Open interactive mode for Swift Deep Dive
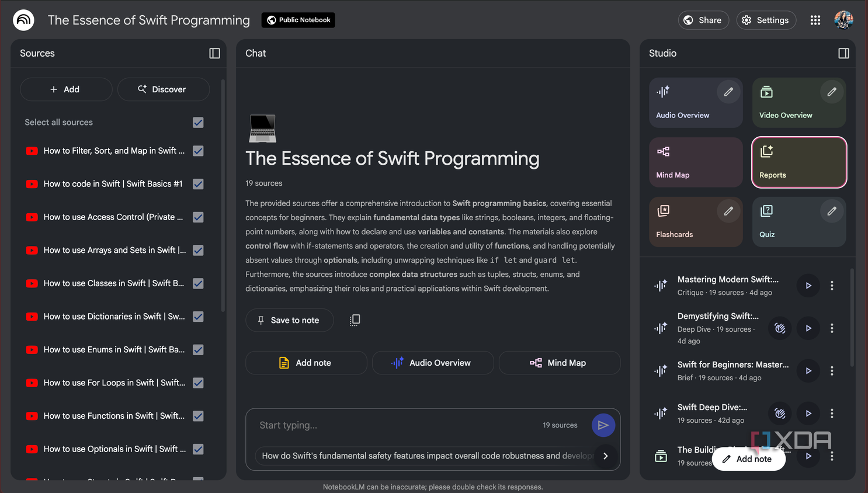This screenshot has width=868, height=493. (780, 414)
